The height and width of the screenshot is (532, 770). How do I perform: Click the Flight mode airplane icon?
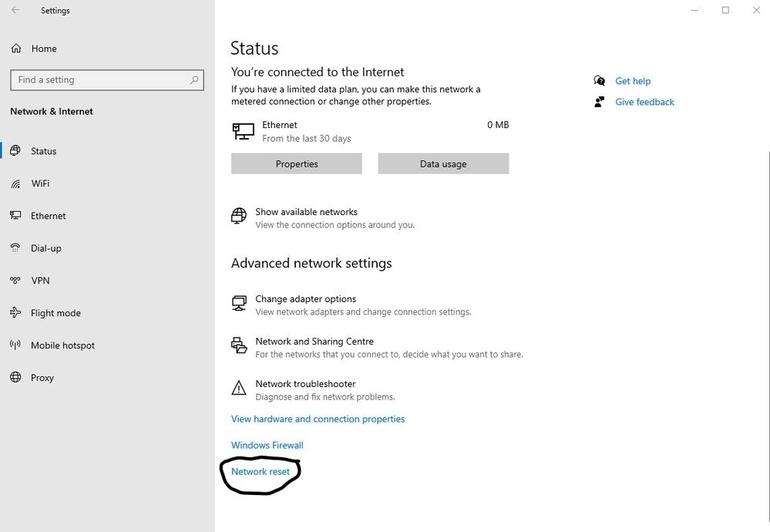[x=15, y=313]
